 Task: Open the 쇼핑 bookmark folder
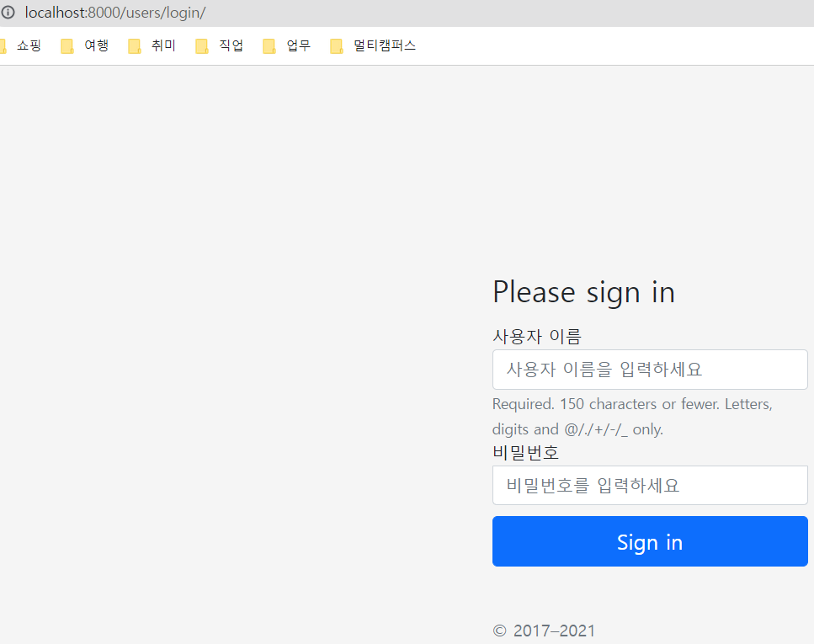22,45
